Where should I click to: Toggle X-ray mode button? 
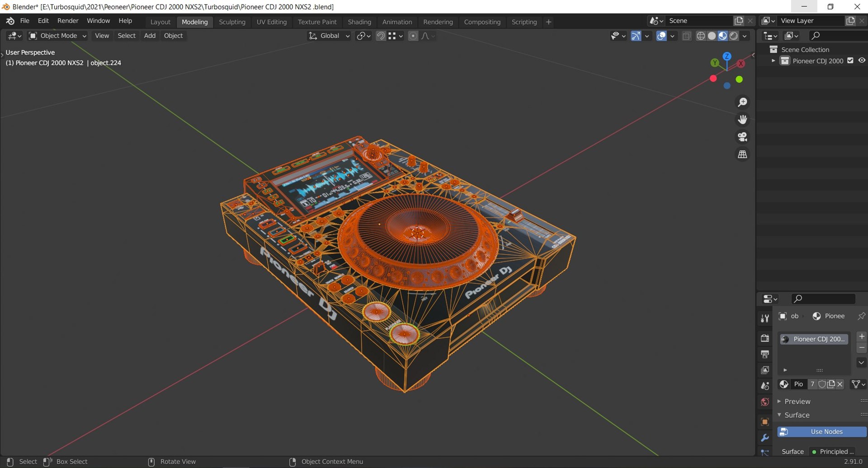(687, 36)
